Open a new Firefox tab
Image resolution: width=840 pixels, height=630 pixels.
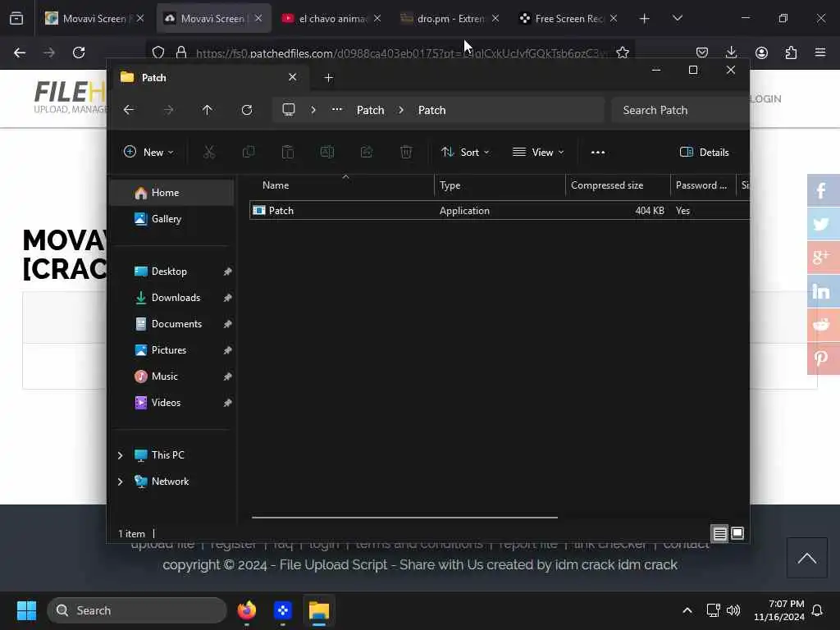click(x=645, y=19)
